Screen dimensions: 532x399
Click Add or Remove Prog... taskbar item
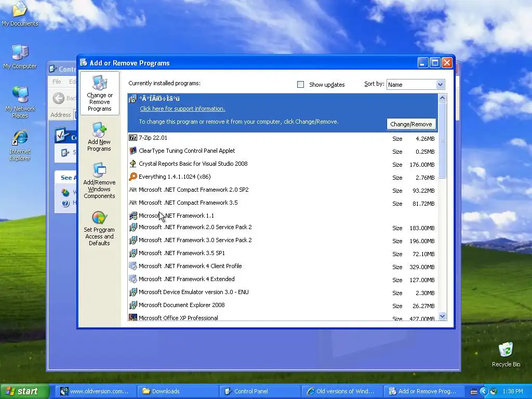[x=424, y=391]
